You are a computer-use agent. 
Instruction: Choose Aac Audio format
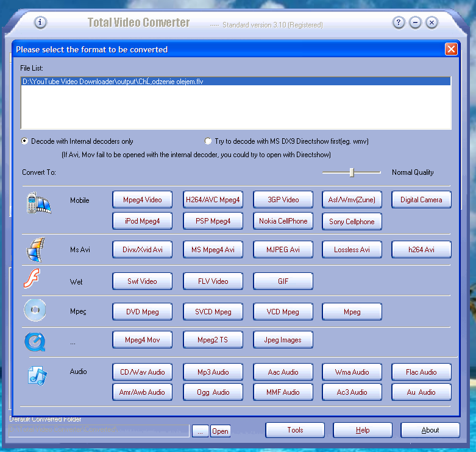tap(283, 372)
